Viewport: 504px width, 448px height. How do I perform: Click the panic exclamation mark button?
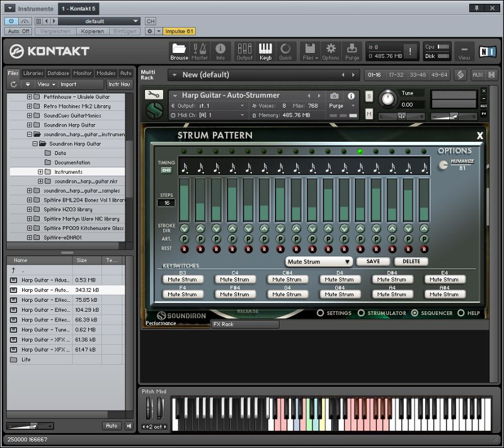tap(410, 51)
